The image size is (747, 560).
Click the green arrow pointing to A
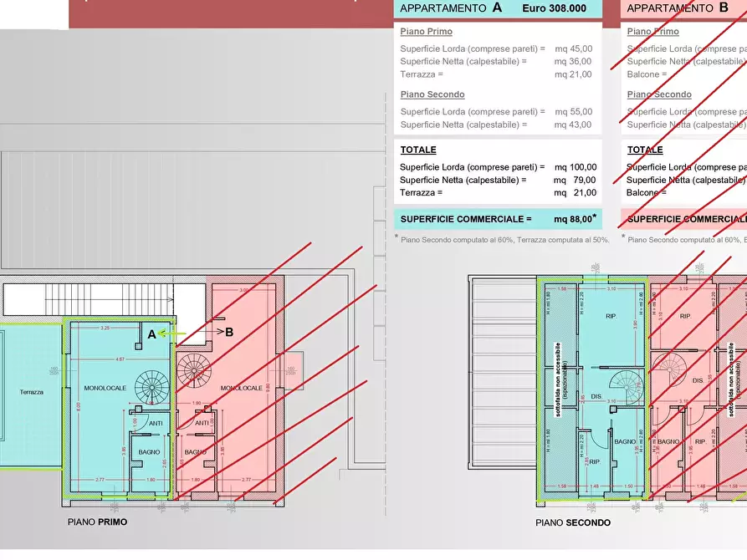point(173,333)
